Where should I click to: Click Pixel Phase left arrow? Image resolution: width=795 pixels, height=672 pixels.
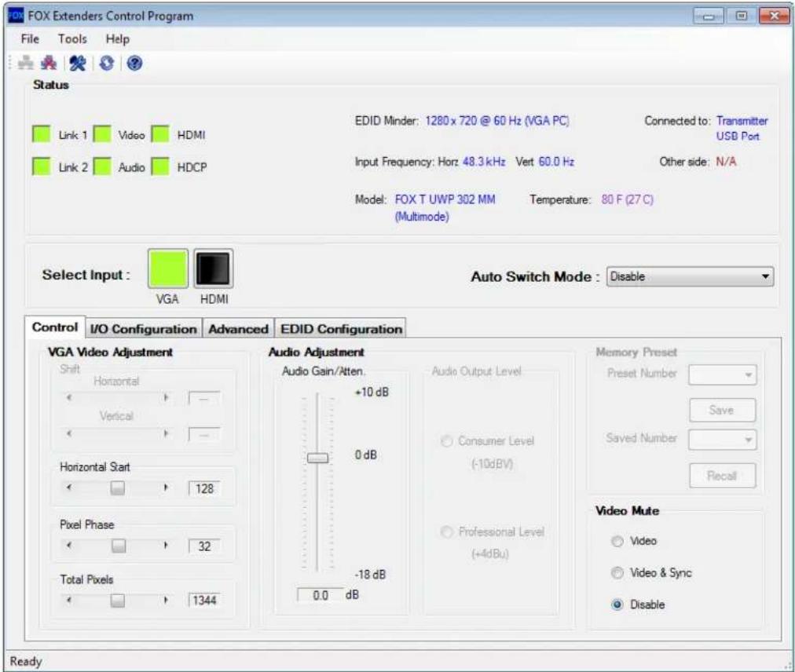coord(69,546)
